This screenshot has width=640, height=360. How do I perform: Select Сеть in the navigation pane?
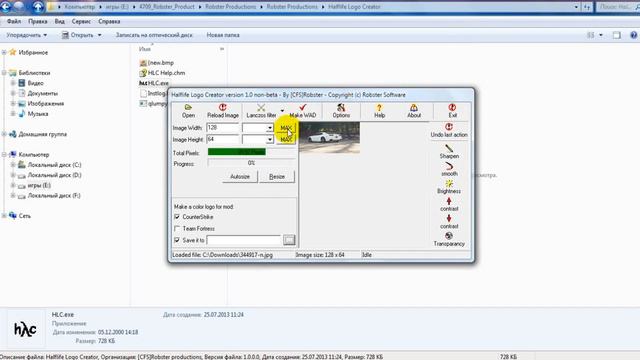tap(24, 216)
